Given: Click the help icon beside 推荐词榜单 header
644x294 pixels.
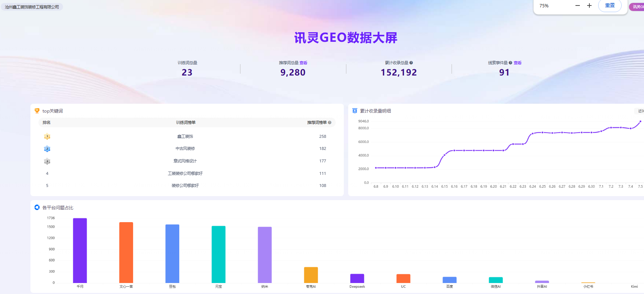Looking at the screenshot, I should pyautogui.click(x=330, y=122).
